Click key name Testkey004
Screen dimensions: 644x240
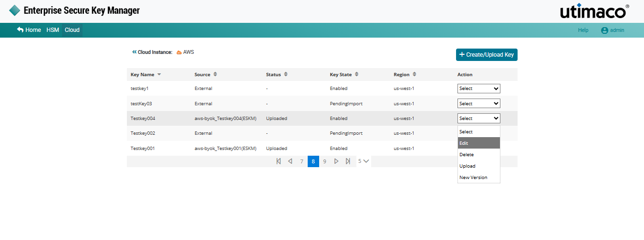(143, 118)
